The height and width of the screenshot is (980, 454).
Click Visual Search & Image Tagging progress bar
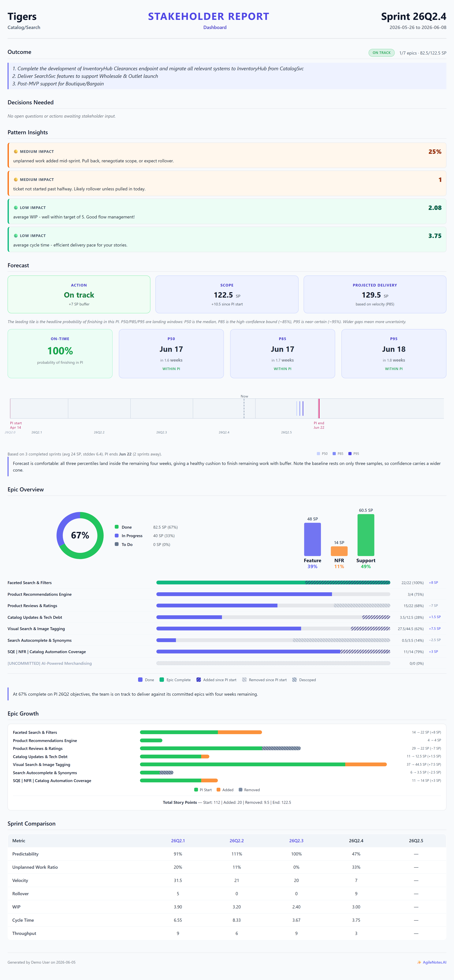tap(273, 629)
